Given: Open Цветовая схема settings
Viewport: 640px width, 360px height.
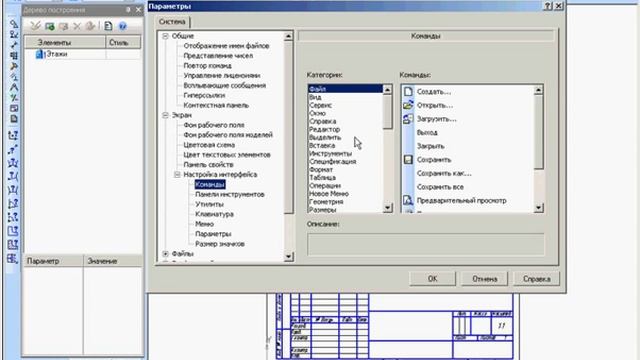Looking at the screenshot, I should pyautogui.click(x=209, y=144).
